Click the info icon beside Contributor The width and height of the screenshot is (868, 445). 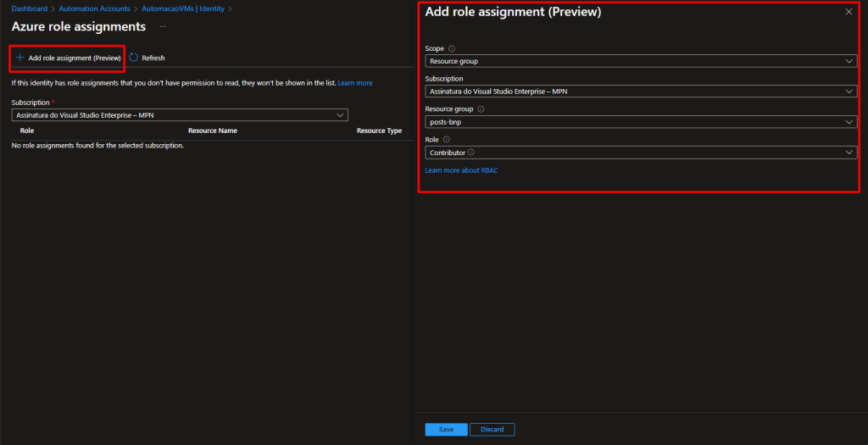(471, 153)
